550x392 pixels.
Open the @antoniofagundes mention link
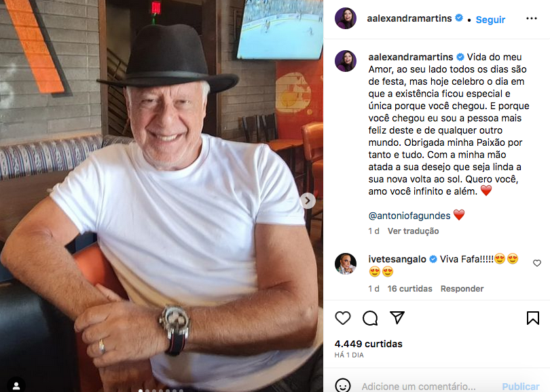[409, 216]
